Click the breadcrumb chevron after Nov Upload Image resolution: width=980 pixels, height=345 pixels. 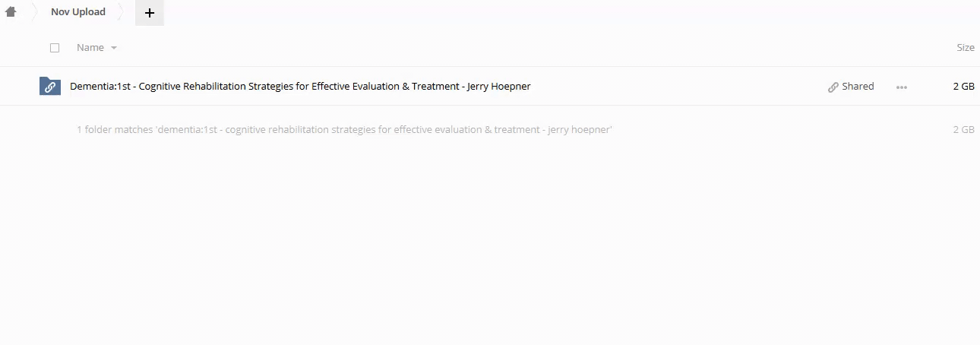tap(122, 12)
